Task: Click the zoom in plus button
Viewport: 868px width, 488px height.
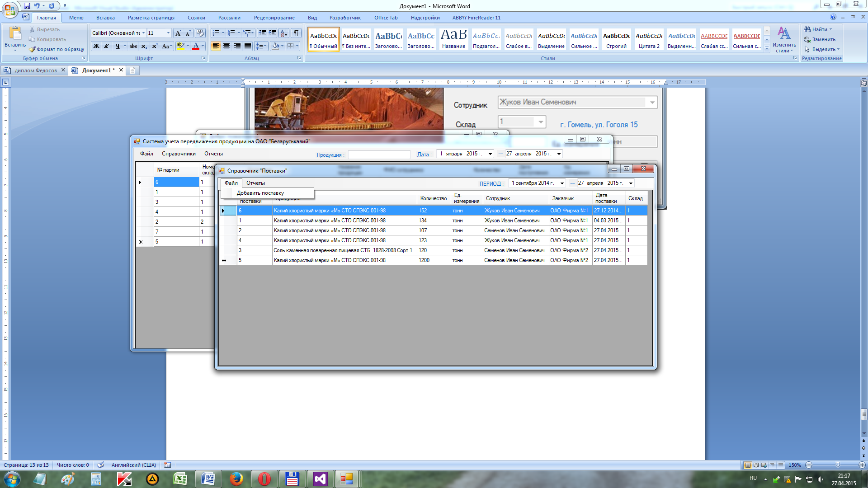Action: pyautogui.click(x=862, y=465)
